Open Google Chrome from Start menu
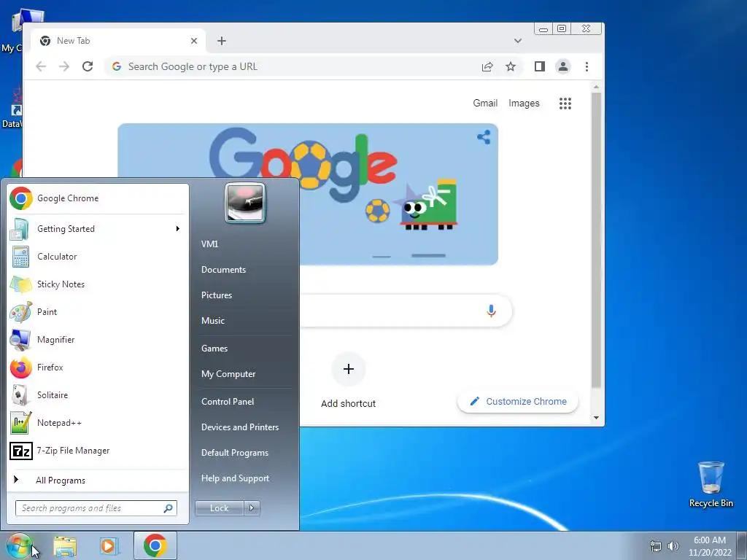Image resolution: width=747 pixels, height=560 pixels. pyautogui.click(x=98, y=198)
